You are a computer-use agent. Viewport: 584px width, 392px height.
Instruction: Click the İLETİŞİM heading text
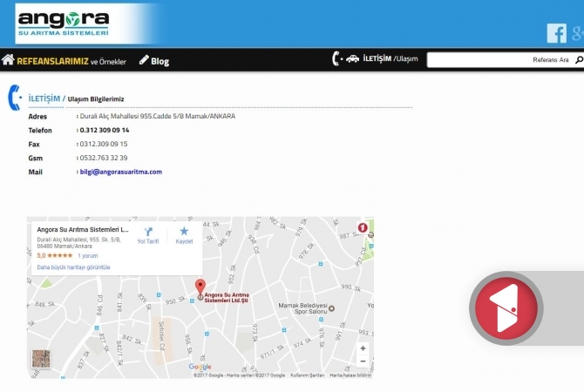tap(44, 98)
